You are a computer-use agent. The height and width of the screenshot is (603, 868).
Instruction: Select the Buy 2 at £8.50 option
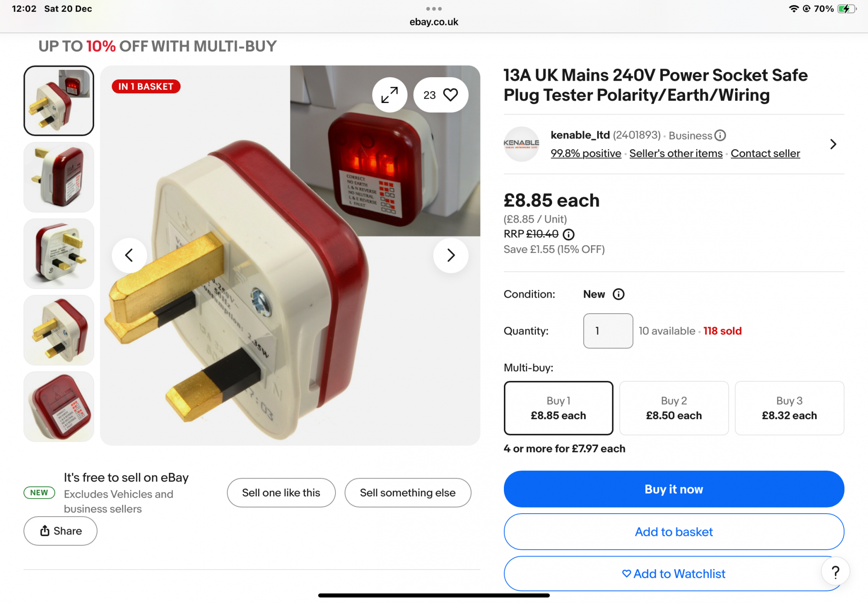[674, 408]
